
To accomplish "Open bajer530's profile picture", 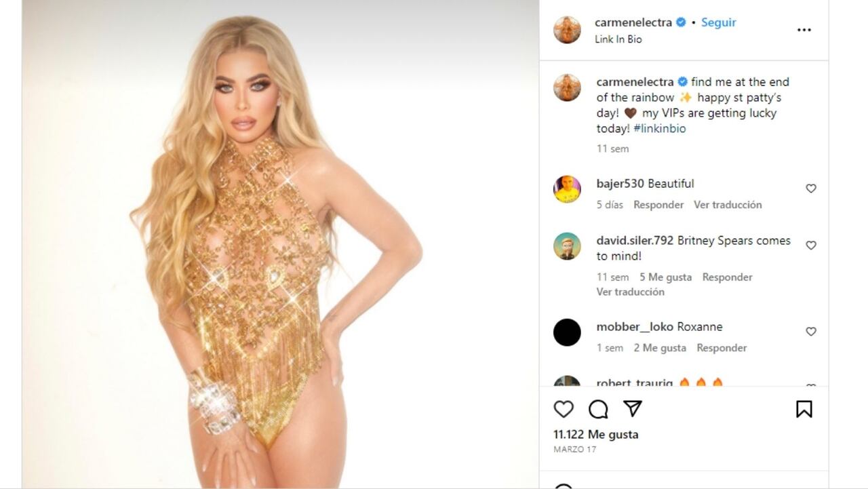I will [567, 189].
